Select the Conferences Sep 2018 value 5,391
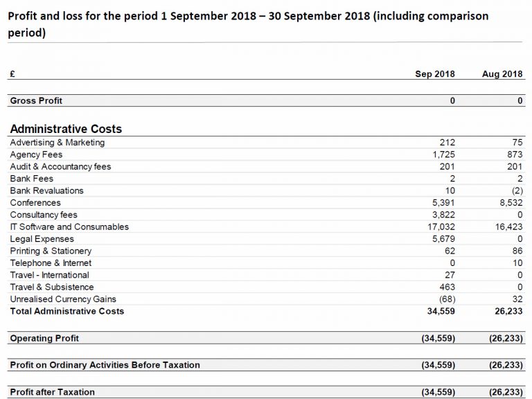The height and width of the screenshot is (399, 532). [x=443, y=203]
